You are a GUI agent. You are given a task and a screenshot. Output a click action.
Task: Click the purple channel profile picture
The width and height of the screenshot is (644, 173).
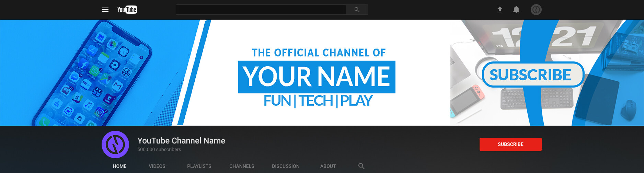coord(115,145)
